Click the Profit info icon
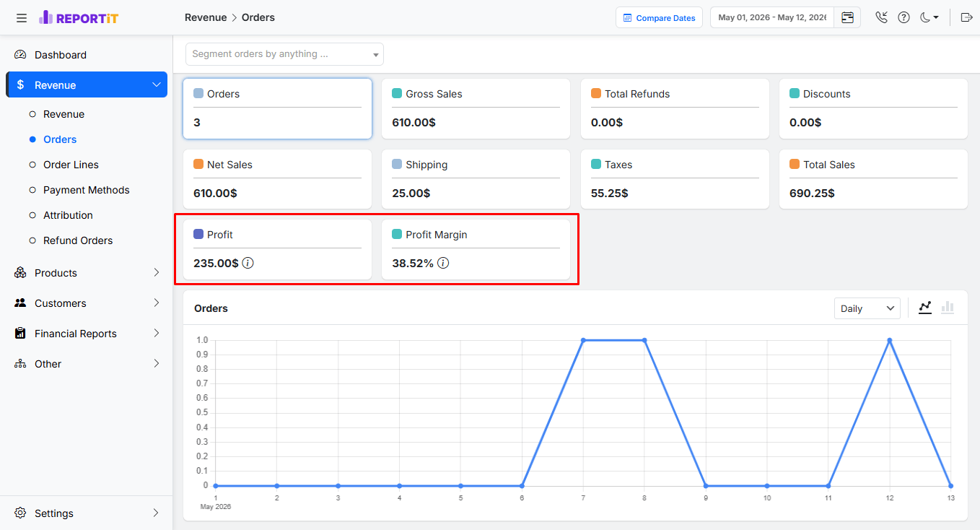The image size is (980, 530). [x=248, y=263]
